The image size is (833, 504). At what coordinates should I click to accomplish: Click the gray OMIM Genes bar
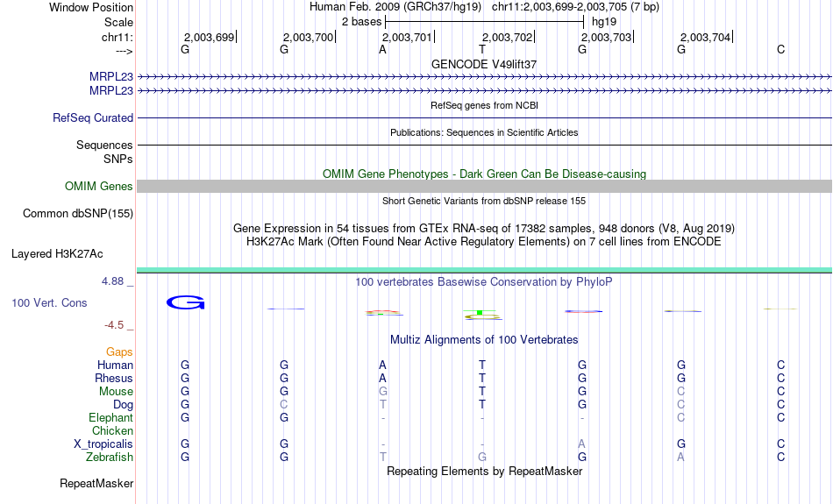(485, 186)
